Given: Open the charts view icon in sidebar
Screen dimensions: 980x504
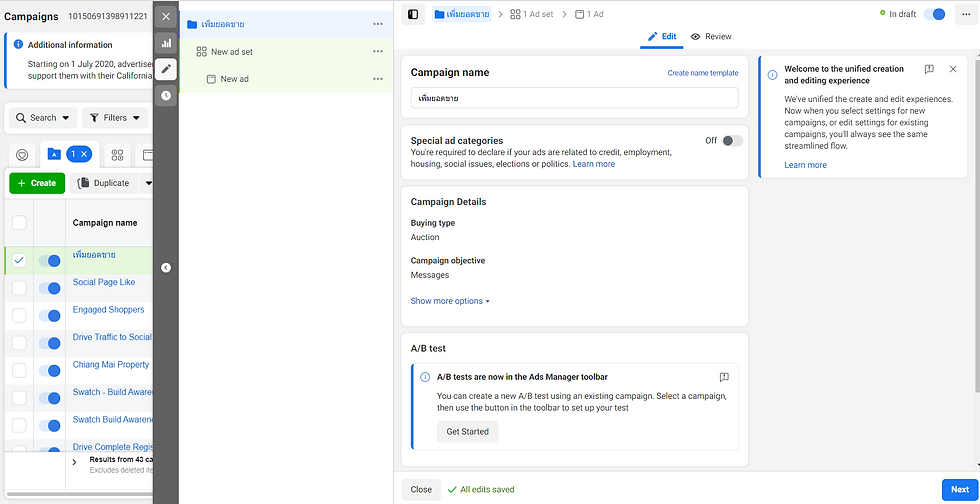Looking at the screenshot, I should coord(166,43).
